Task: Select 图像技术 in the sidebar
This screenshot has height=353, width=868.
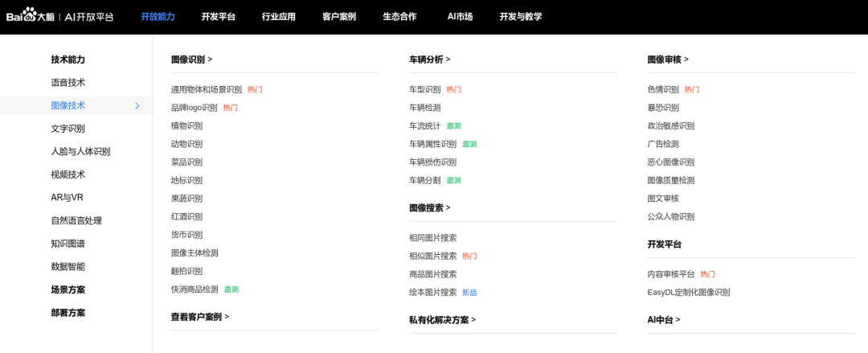Action: click(x=68, y=105)
